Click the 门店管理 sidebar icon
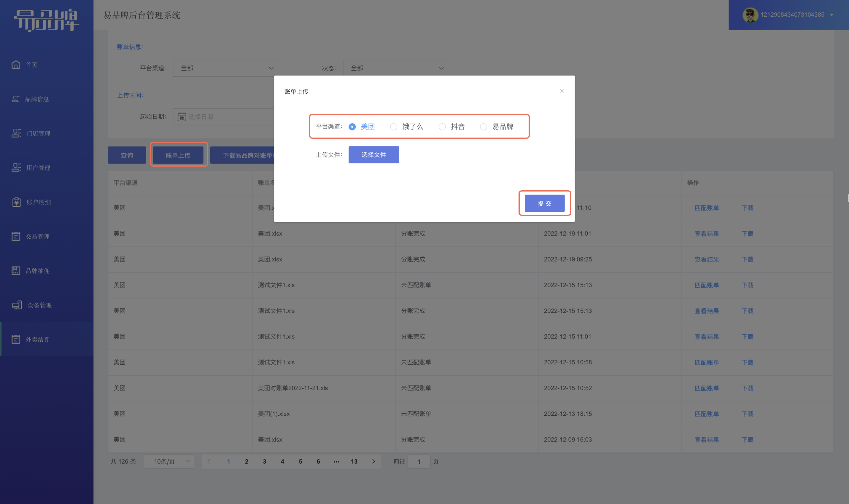849x504 pixels. coord(16,133)
